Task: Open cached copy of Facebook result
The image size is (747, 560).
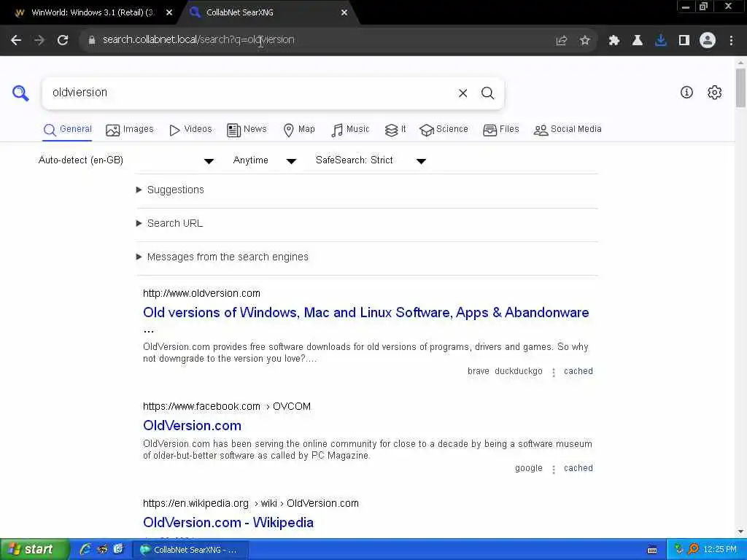Action: (578, 469)
